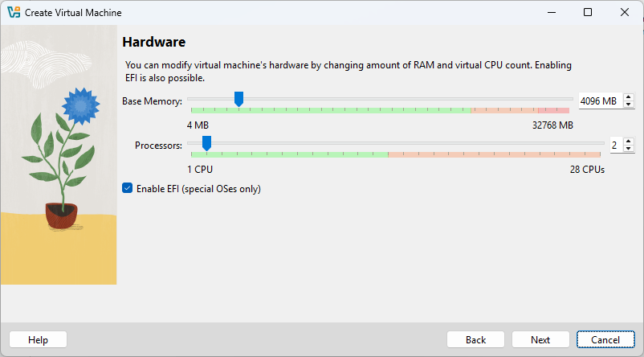Click the blue flower illustration

coord(81,106)
